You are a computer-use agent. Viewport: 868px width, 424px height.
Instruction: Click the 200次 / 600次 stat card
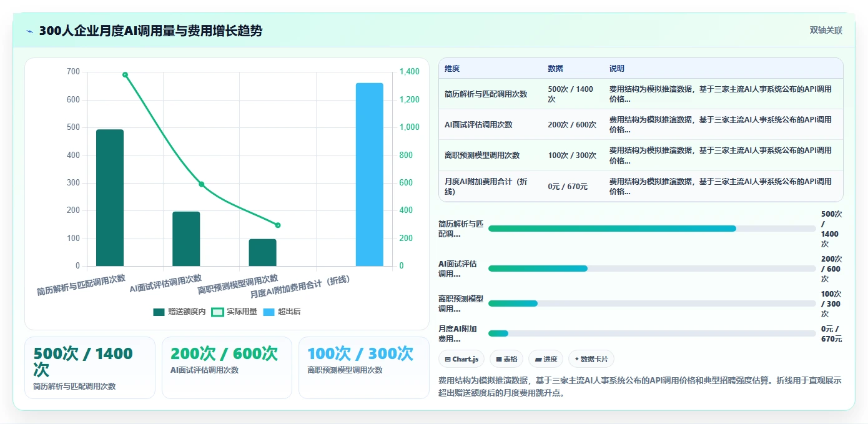point(227,368)
